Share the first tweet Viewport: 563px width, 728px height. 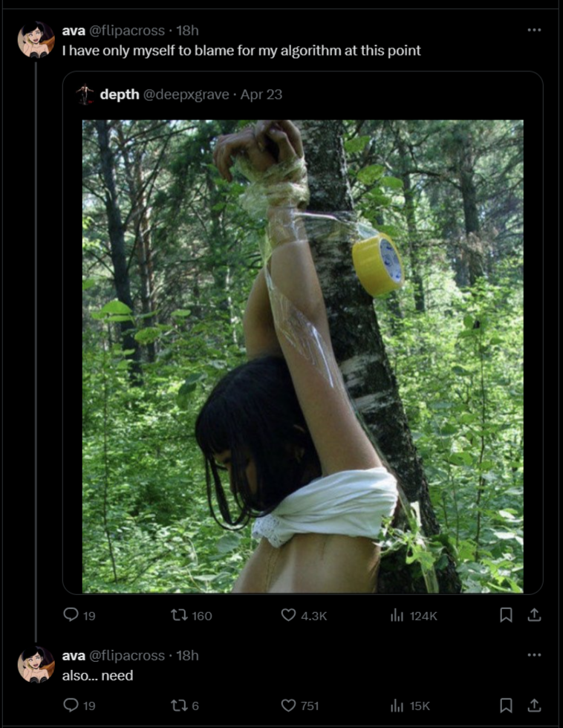click(x=534, y=615)
